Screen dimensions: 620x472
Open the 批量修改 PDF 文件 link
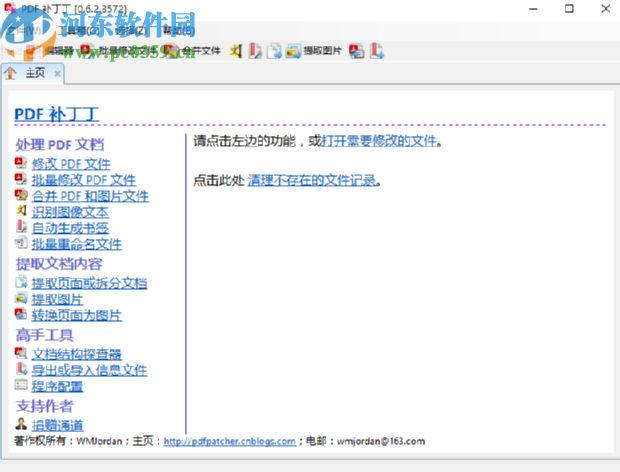[x=84, y=180]
